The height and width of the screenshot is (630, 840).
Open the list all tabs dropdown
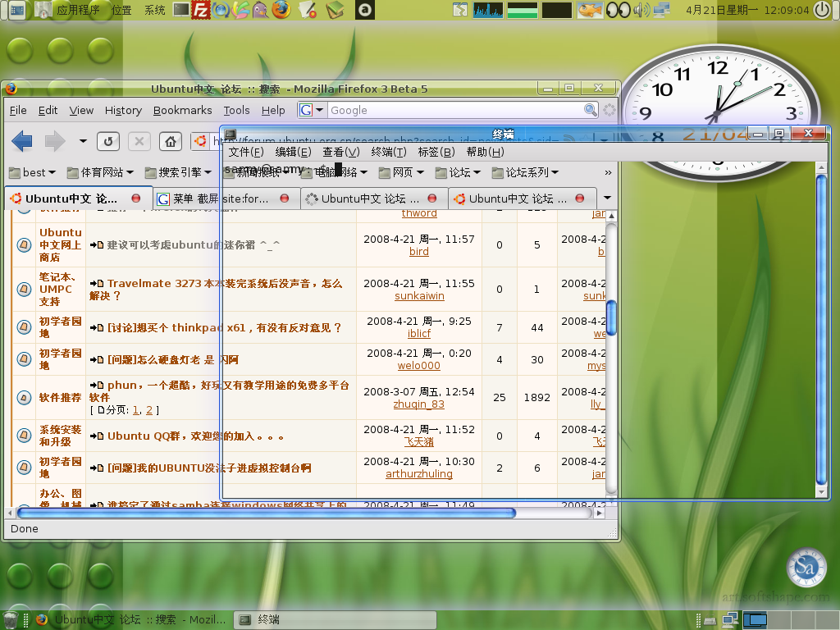pos(608,199)
